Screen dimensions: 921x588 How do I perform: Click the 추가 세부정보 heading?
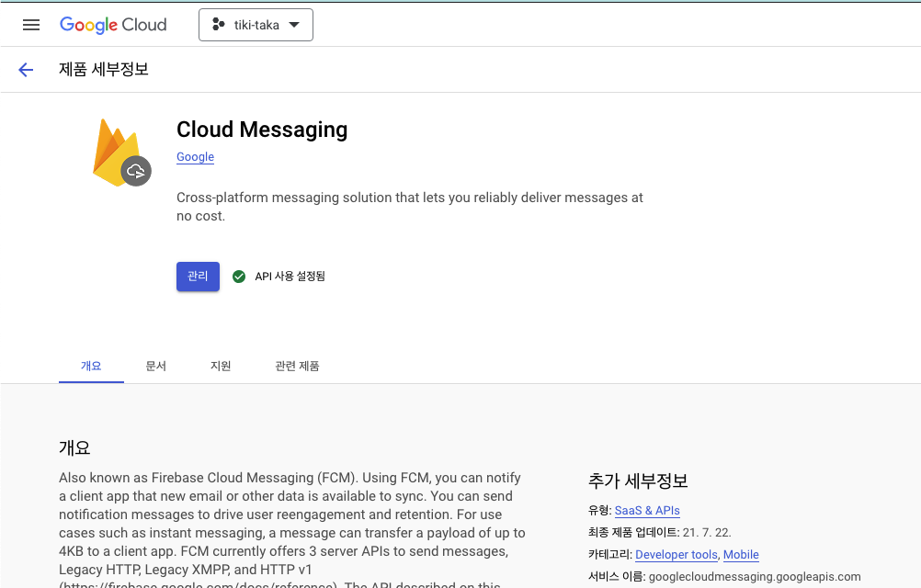638,481
